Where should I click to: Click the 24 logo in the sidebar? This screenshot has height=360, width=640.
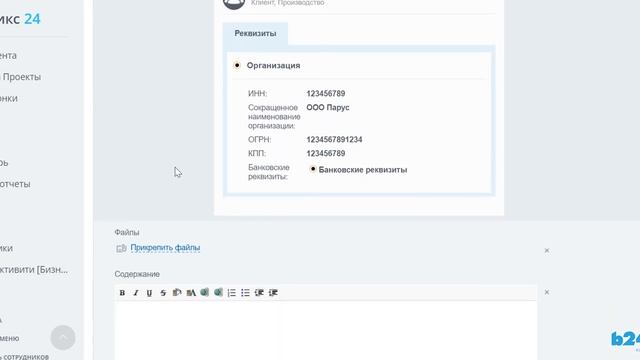[32, 19]
